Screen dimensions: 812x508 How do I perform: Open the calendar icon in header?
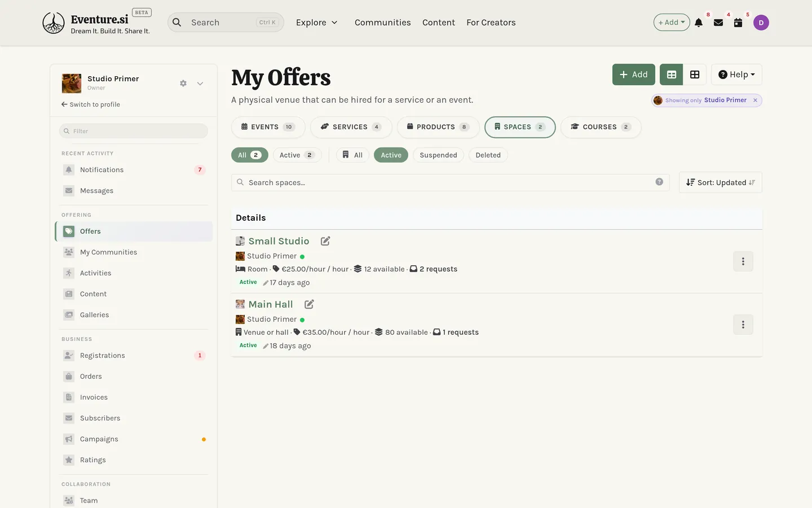tap(738, 23)
